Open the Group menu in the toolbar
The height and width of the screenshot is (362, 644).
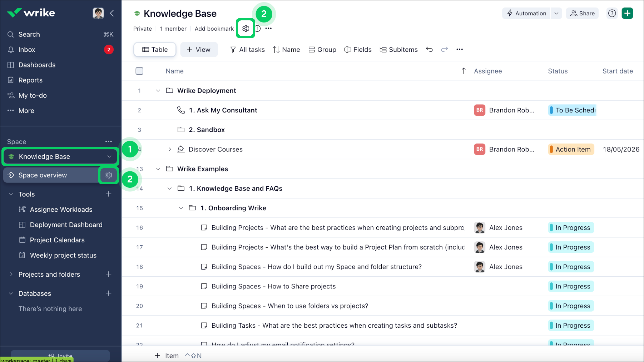pos(322,49)
